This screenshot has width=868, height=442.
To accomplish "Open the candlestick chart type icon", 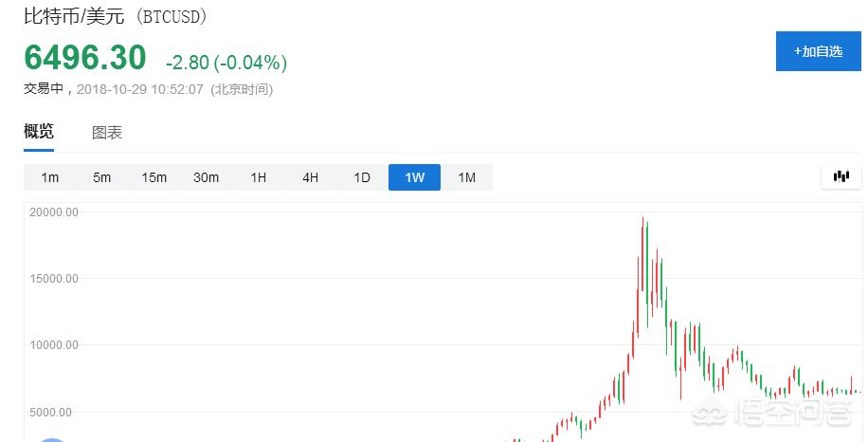I will (x=841, y=176).
